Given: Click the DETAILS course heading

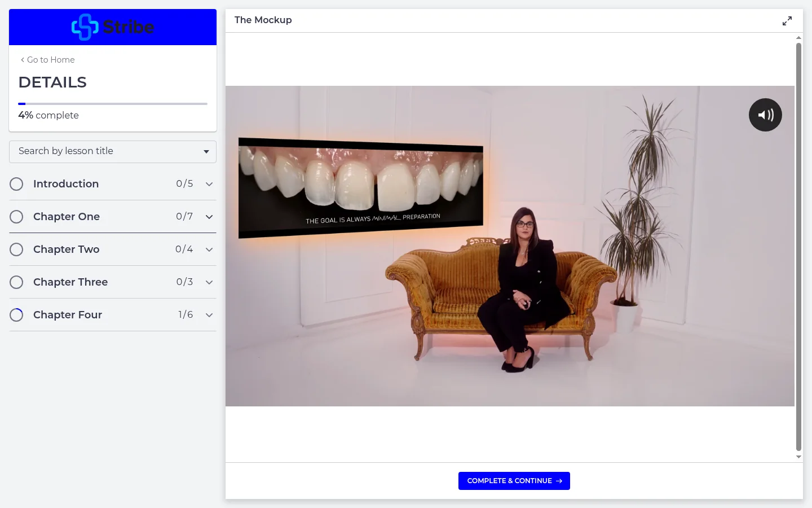Looking at the screenshot, I should (52, 82).
